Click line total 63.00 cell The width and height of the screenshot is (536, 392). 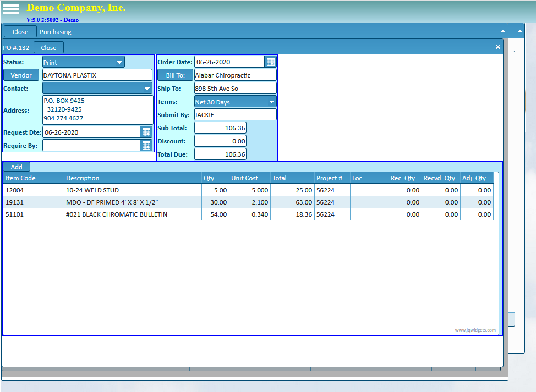point(292,202)
